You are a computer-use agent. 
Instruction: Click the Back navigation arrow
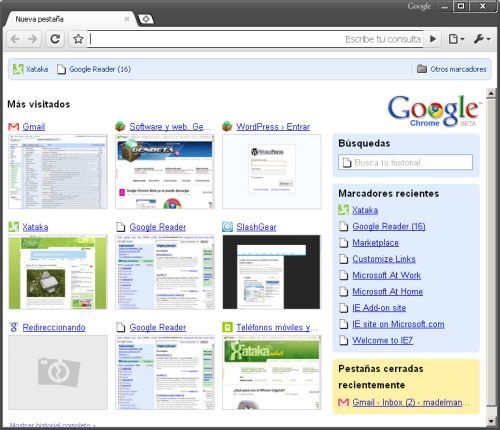click(x=15, y=39)
